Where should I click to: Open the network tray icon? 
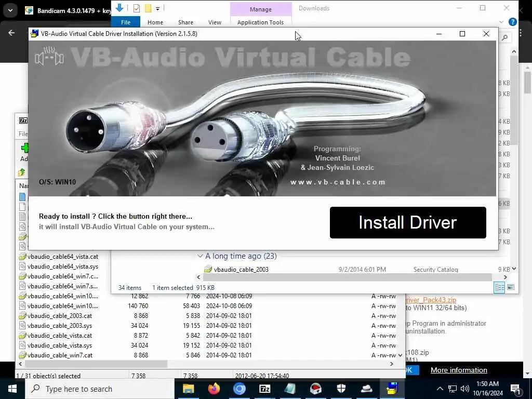click(x=453, y=389)
